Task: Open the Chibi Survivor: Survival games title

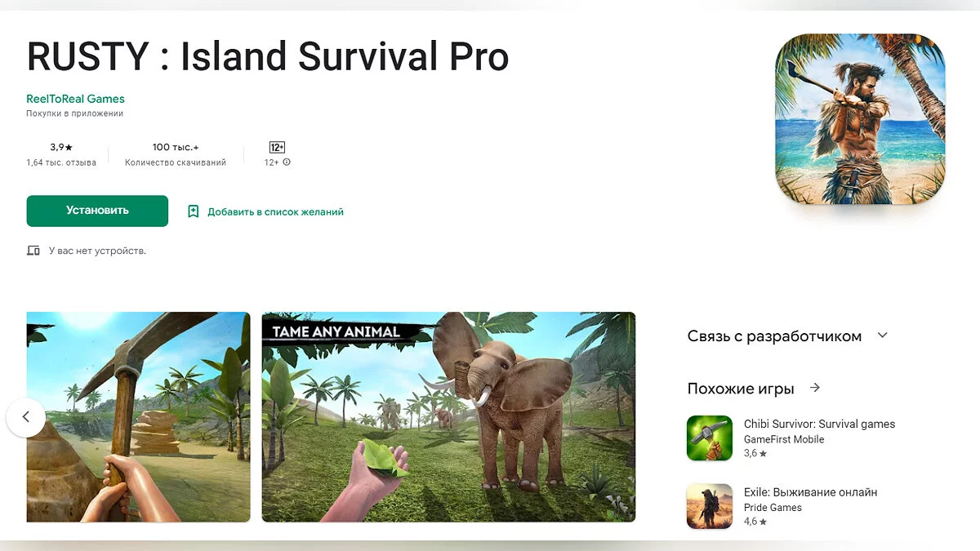Action: pyautogui.click(x=819, y=424)
